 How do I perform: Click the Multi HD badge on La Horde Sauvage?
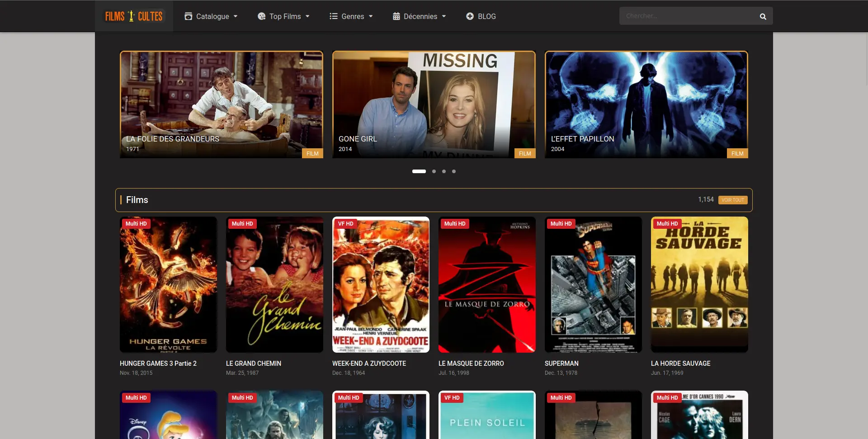pyautogui.click(x=667, y=224)
